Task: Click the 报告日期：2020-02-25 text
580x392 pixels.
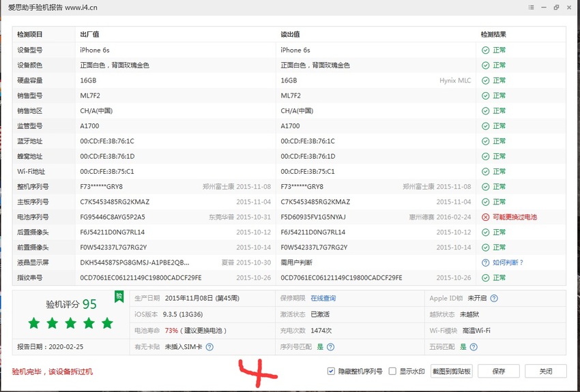Action: coord(50,347)
